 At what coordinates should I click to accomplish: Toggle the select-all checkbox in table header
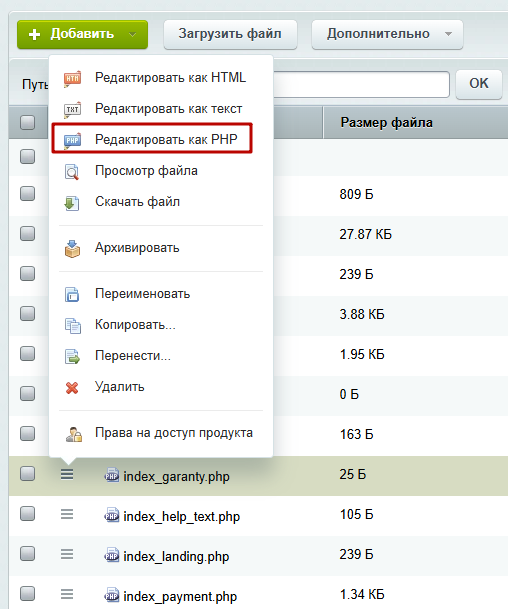pyautogui.click(x=28, y=122)
